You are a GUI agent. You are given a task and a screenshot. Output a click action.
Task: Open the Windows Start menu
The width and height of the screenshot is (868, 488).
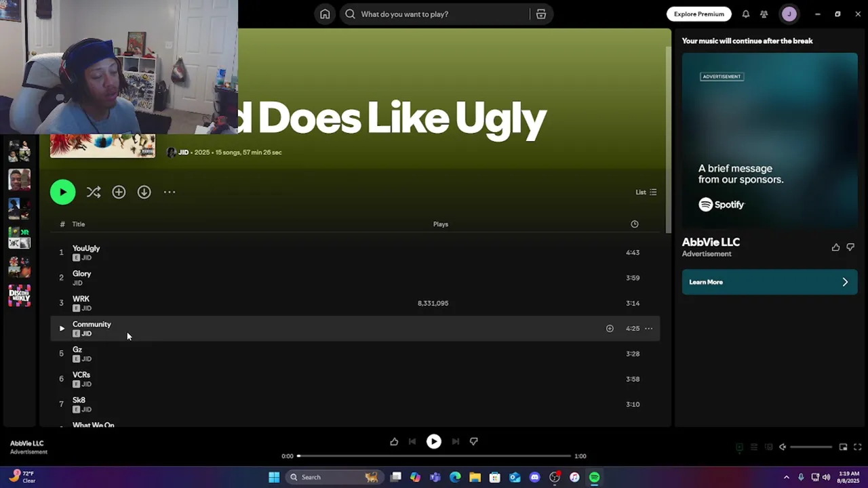pyautogui.click(x=274, y=477)
